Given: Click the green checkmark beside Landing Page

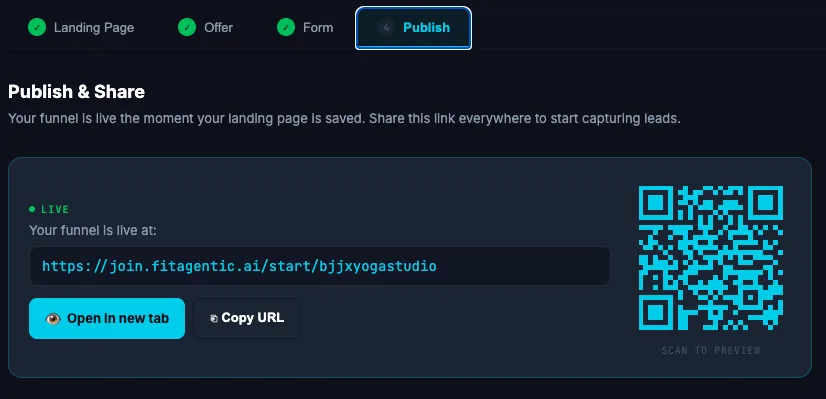Looking at the screenshot, I should (37, 27).
